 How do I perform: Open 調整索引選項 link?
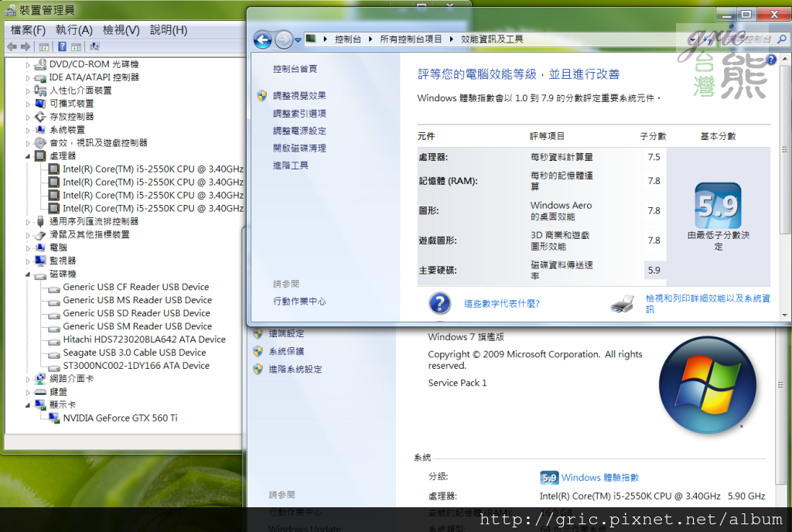(299, 114)
